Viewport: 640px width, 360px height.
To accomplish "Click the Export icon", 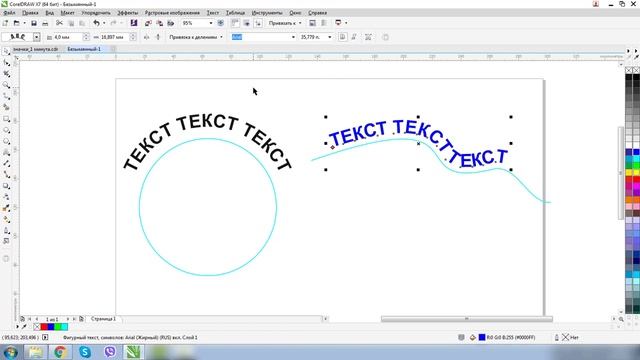I will coord(160,23).
